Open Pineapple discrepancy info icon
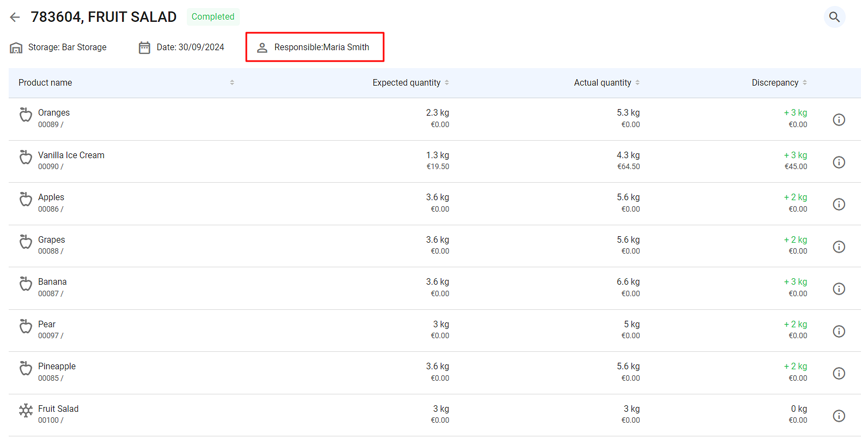Image resolution: width=868 pixels, height=444 pixels. [x=839, y=373]
